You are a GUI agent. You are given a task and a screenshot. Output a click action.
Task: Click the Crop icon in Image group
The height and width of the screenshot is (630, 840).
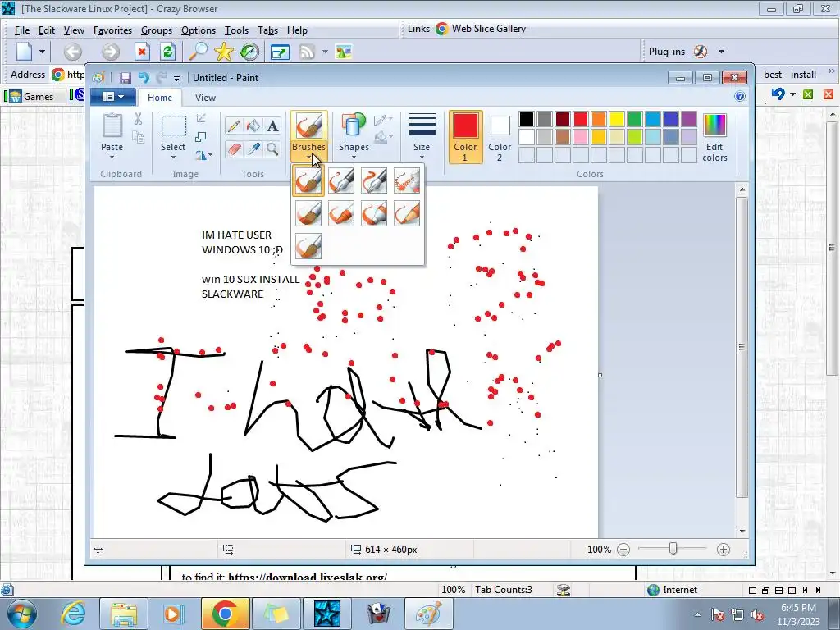click(x=200, y=119)
